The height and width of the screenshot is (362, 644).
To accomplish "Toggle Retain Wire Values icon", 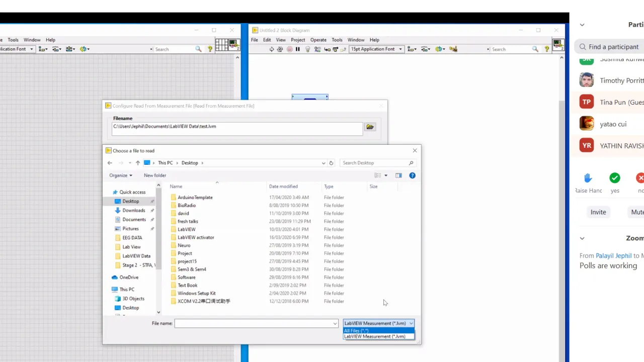I will click(x=317, y=49).
